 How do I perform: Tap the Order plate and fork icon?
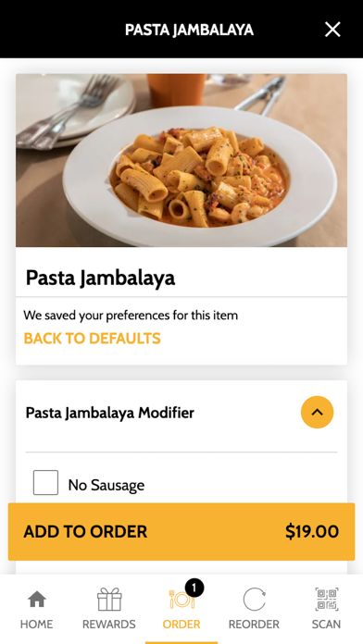coord(181,600)
